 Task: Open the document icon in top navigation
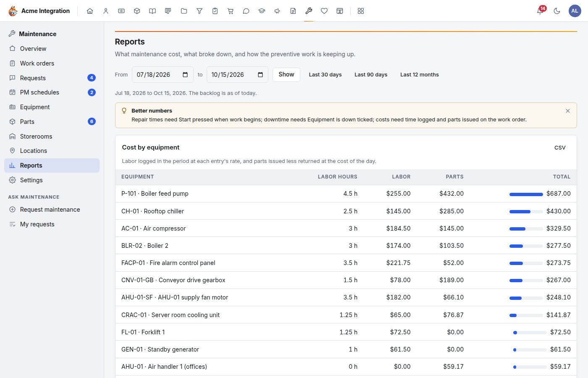(293, 11)
